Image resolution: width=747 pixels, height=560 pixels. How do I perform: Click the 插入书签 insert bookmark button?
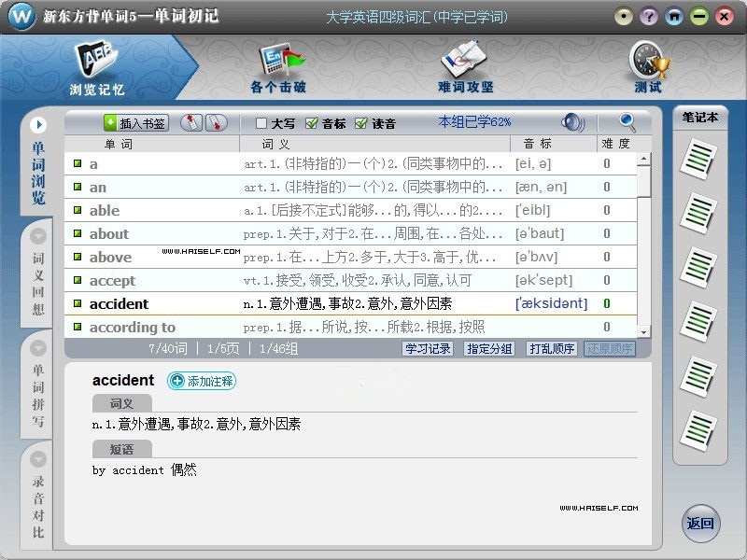135,123
